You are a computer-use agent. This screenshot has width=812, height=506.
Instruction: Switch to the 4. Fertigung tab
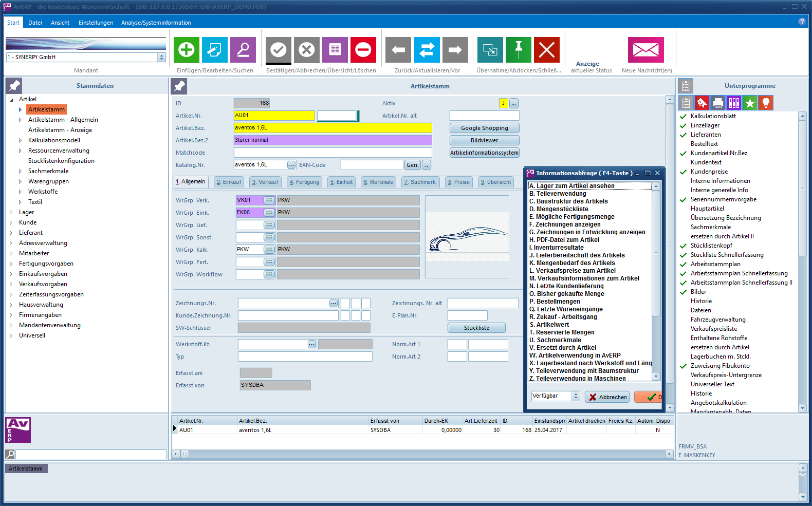click(x=304, y=182)
